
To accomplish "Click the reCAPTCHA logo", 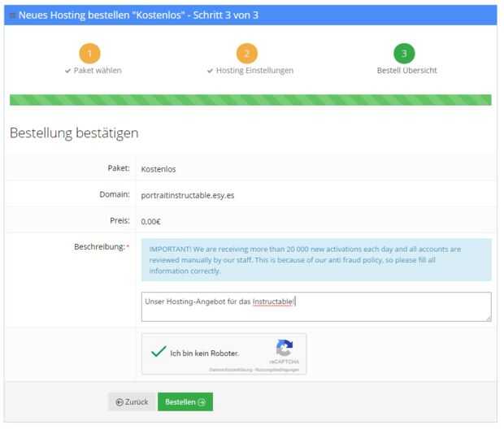I will coord(285,348).
